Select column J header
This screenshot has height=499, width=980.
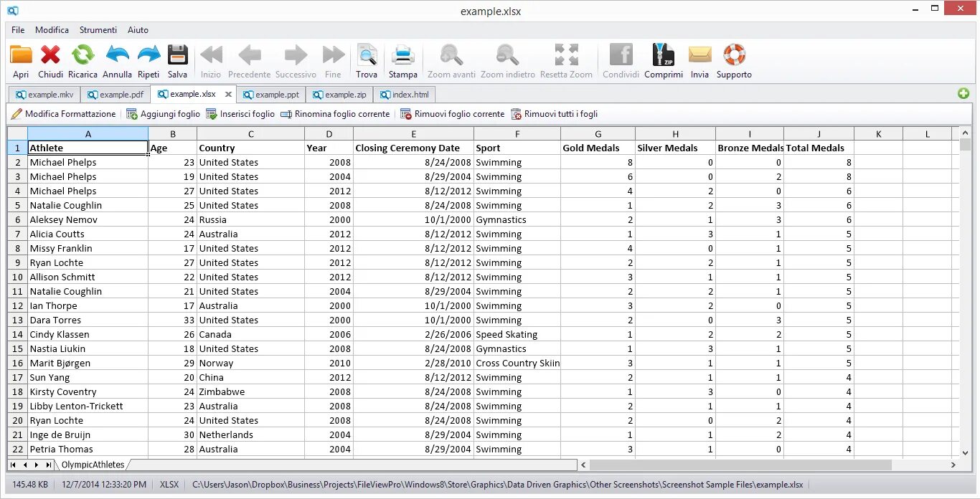[x=819, y=134]
